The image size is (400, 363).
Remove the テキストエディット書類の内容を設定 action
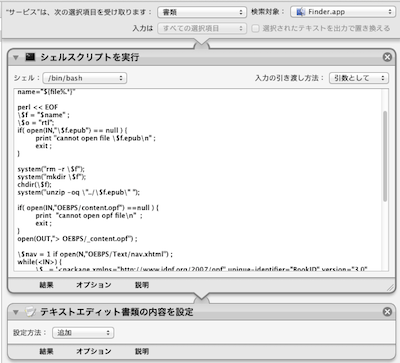point(387,312)
